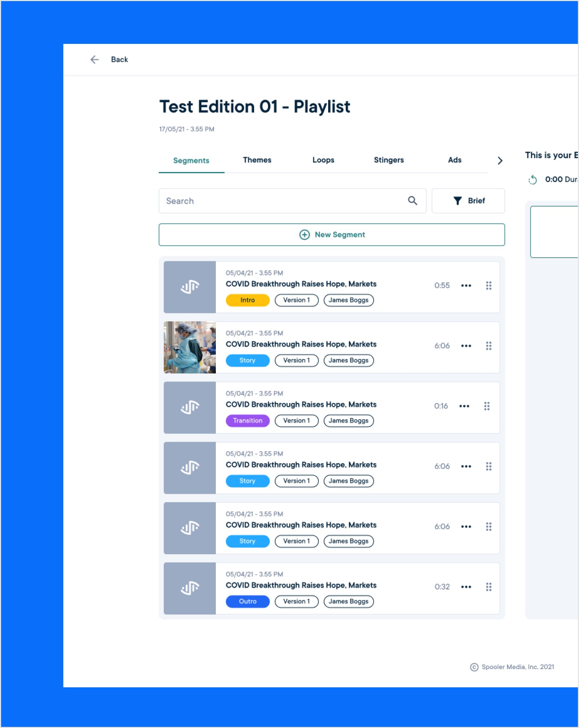This screenshot has height=728, width=579.
Task: Click the 0:55 duration text
Action: [x=442, y=285]
